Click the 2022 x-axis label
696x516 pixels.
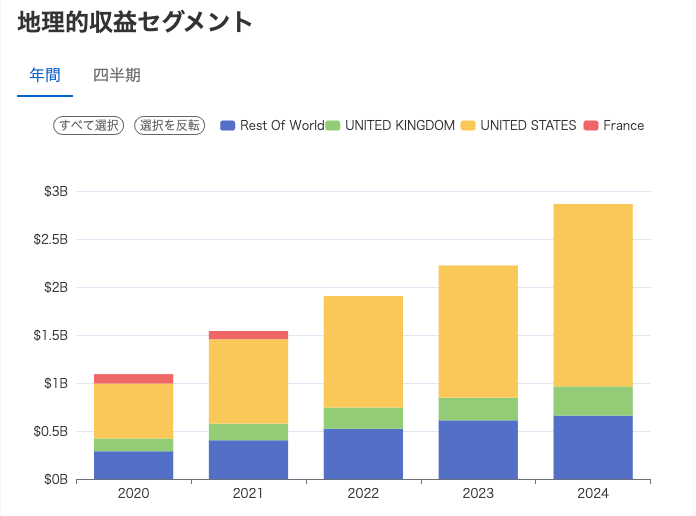coord(364,493)
